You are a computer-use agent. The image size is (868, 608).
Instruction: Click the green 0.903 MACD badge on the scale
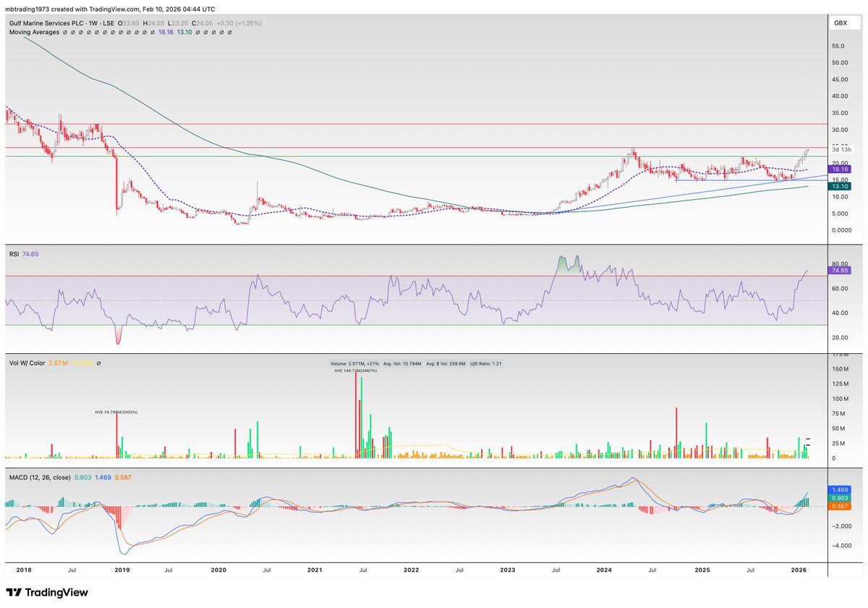click(x=841, y=499)
